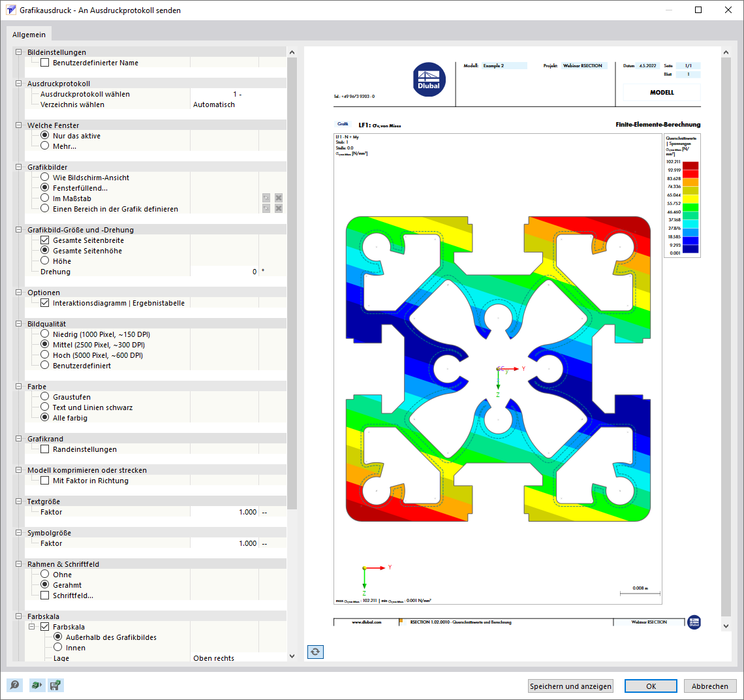Collapse the Bildqualität section
744x700 pixels.
[18, 323]
